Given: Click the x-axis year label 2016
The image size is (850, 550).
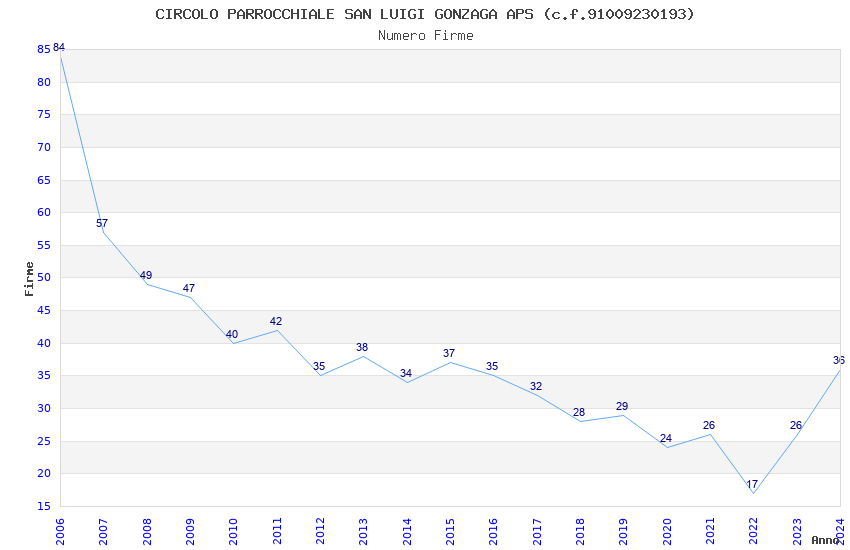Looking at the screenshot, I should click(493, 532).
